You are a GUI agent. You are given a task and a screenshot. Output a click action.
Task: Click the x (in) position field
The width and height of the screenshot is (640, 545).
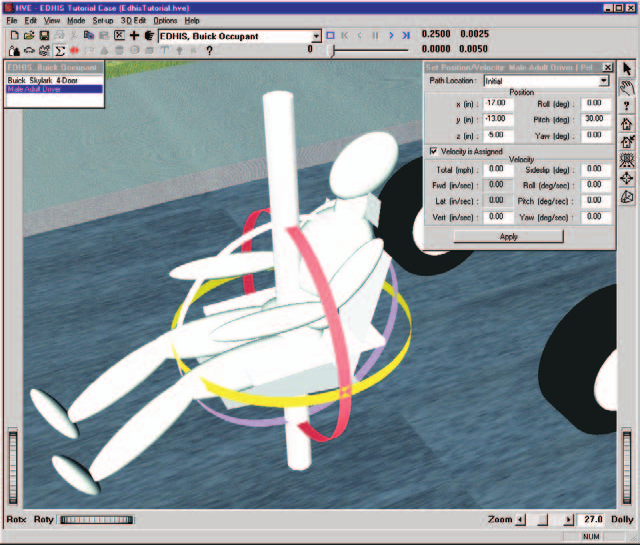click(x=498, y=103)
